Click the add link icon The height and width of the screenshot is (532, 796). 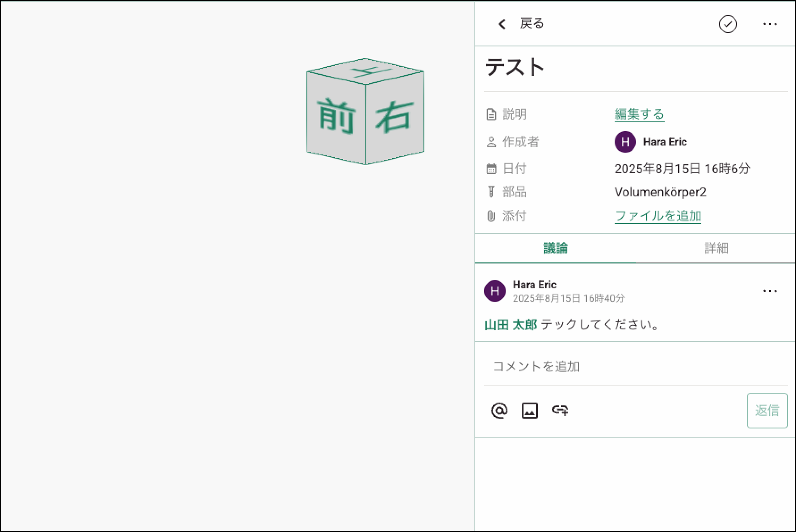[560, 410]
